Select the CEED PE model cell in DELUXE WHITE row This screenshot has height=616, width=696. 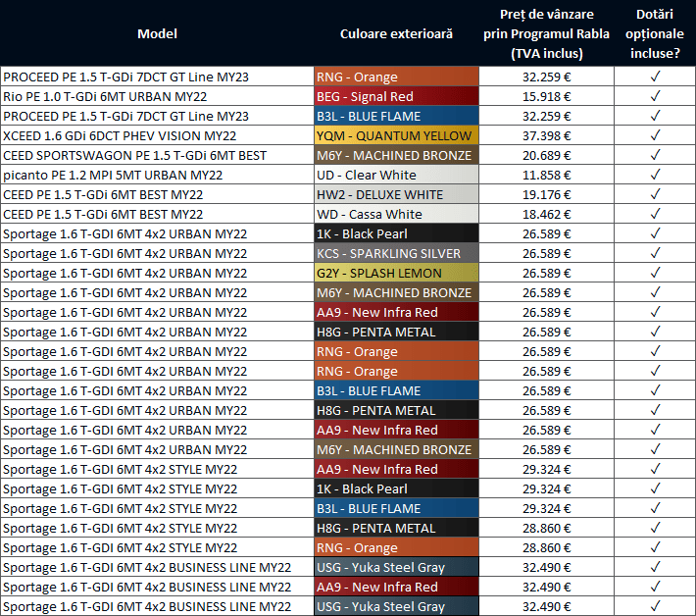click(x=157, y=194)
